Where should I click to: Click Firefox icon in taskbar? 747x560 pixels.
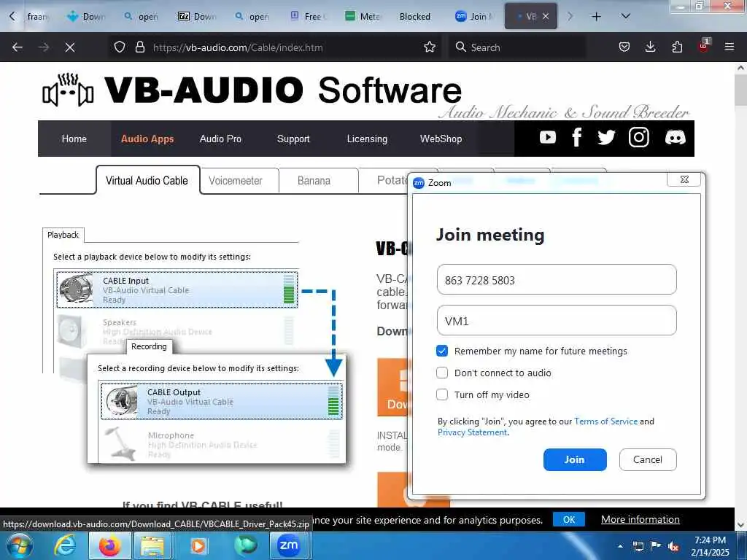109,545
